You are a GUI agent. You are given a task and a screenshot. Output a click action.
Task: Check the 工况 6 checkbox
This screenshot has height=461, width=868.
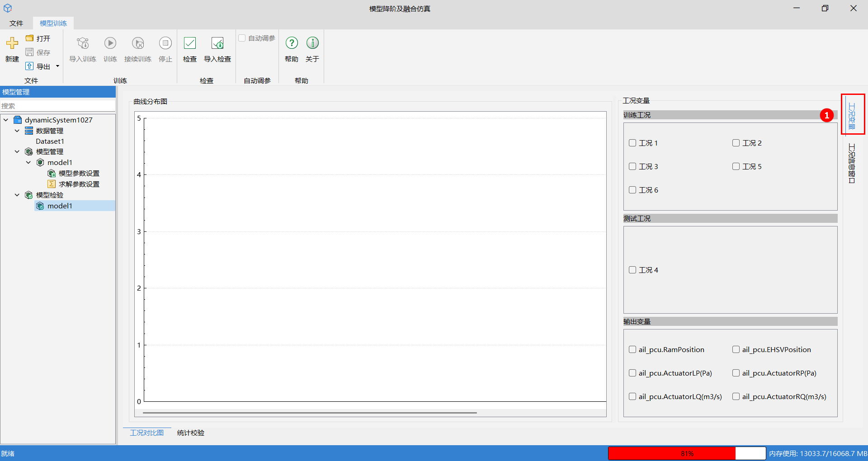coord(632,190)
